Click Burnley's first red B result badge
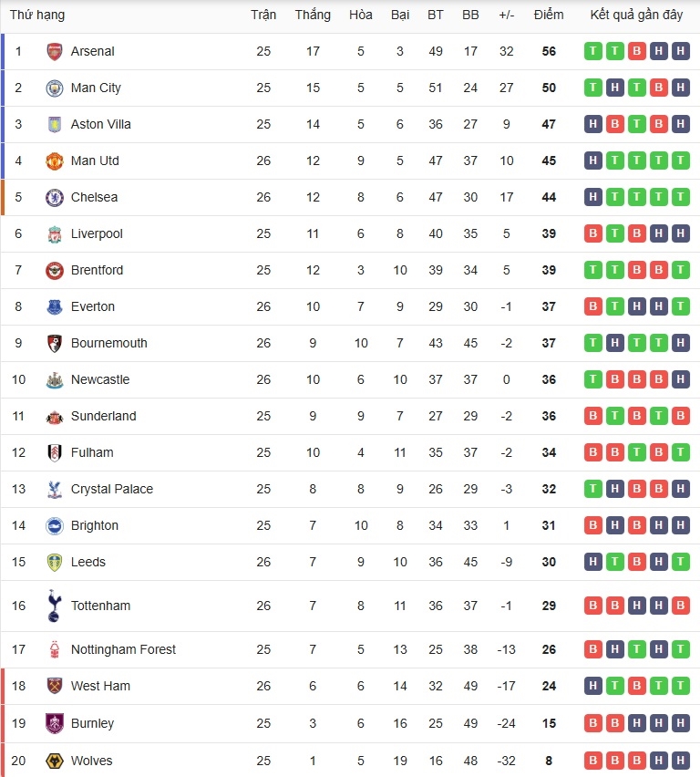700x777 pixels. pyautogui.click(x=593, y=723)
